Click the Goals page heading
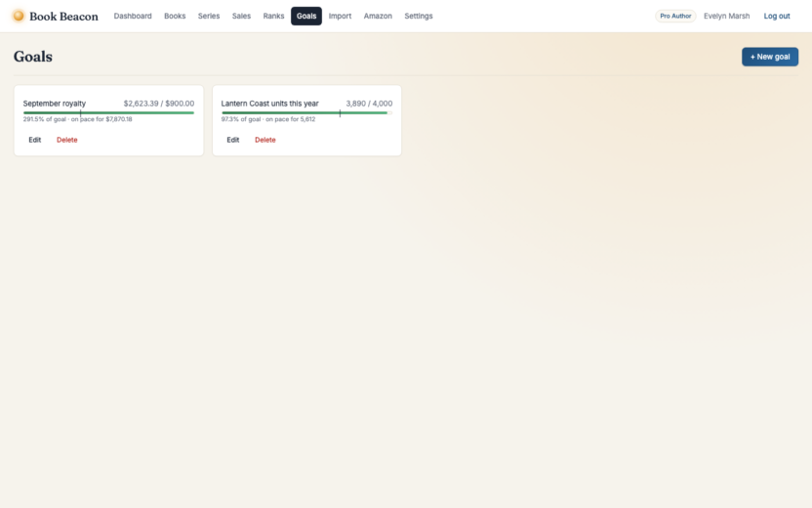812x508 pixels. tap(33, 57)
